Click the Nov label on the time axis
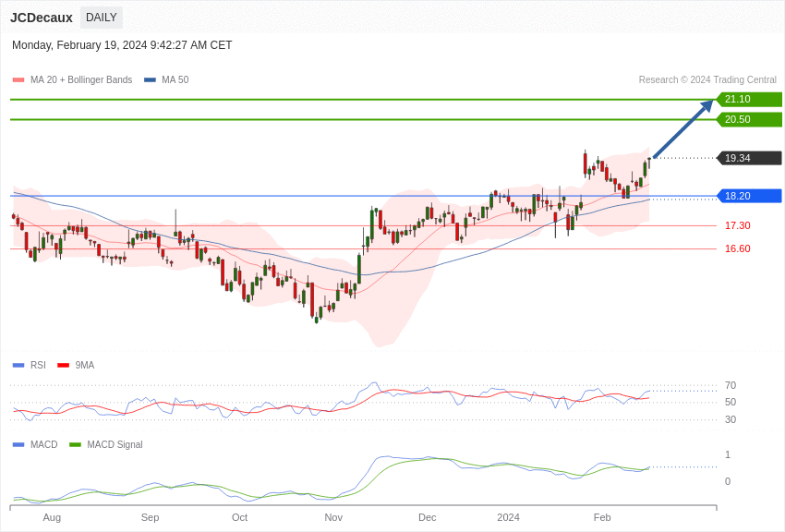 333,517
